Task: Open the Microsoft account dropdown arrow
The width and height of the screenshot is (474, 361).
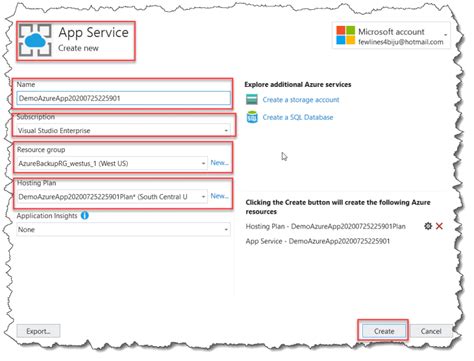Action: [x=445, y=35]
